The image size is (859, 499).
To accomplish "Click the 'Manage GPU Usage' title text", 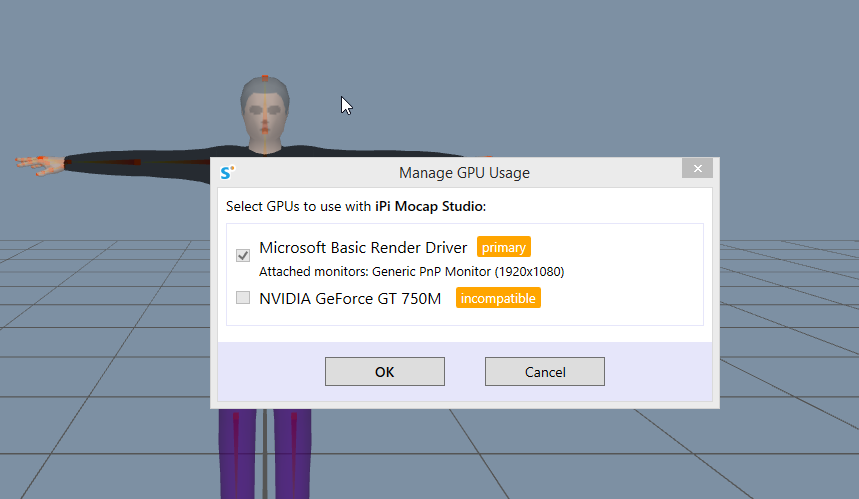I will tap(465, 173).
